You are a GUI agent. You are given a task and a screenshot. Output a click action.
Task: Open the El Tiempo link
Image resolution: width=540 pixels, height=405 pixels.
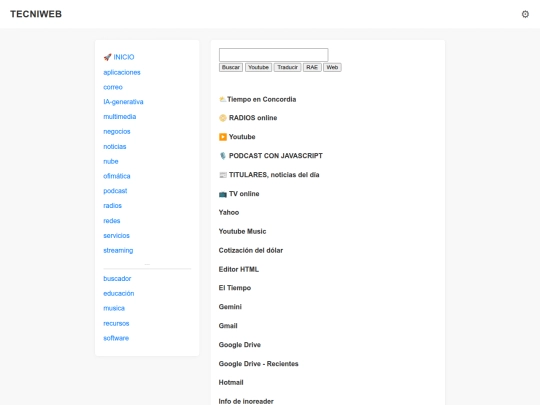235,288
